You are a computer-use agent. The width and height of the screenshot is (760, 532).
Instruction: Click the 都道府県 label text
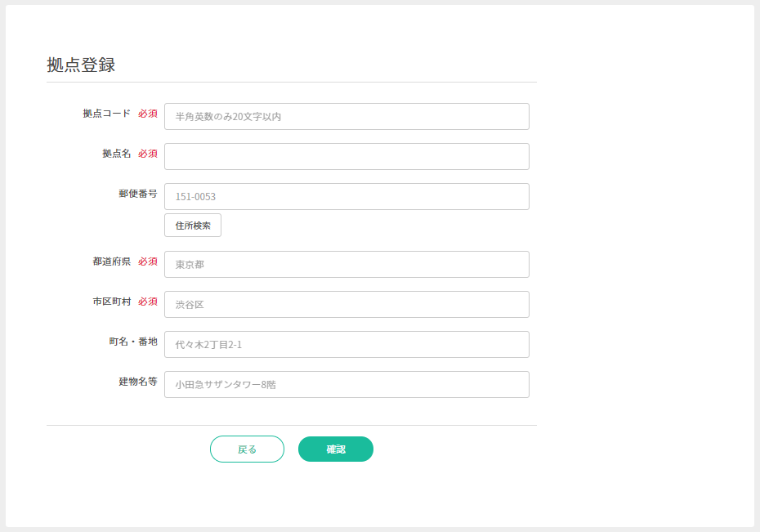point(111,262)
